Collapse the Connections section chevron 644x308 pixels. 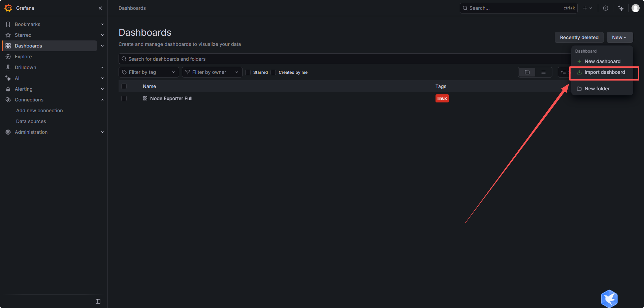[102, 100]
